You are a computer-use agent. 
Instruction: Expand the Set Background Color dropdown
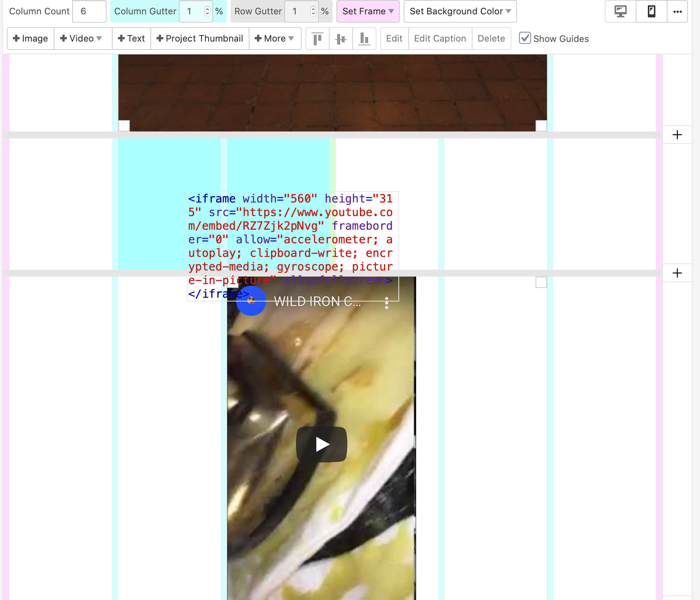tap(460, 11)
